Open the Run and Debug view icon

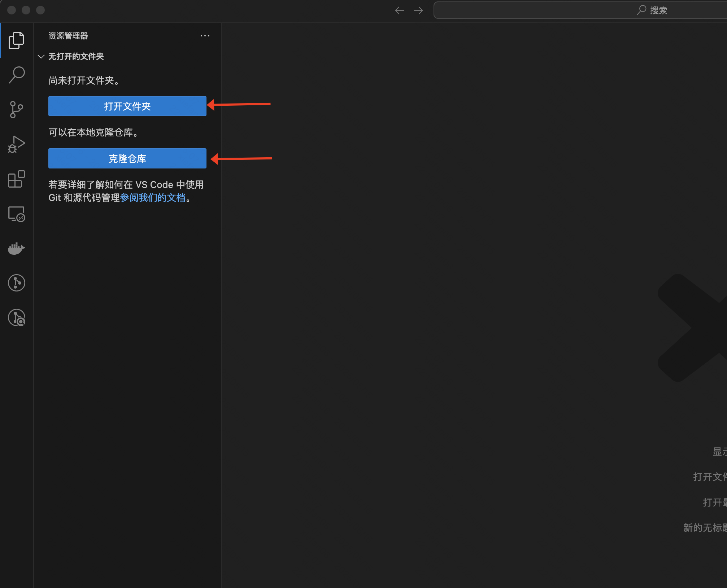point(16,144)
